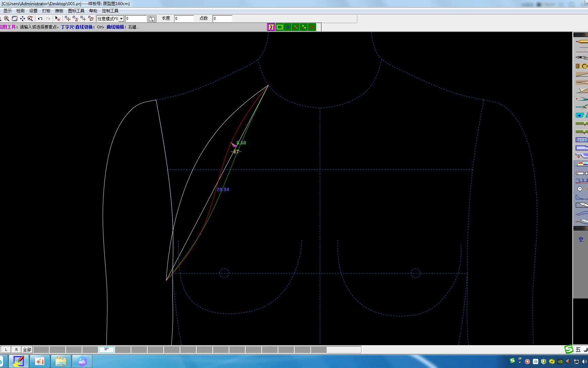Toggle the green red-mark button
Viewport: 588px width, 368px height.
pyautogui.click(x=312, y=27)
